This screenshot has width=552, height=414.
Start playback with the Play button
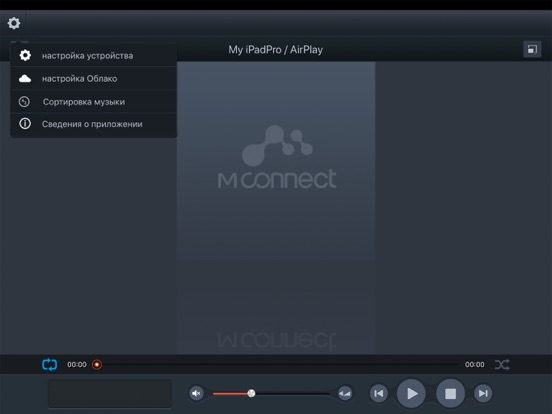point(411,393)
